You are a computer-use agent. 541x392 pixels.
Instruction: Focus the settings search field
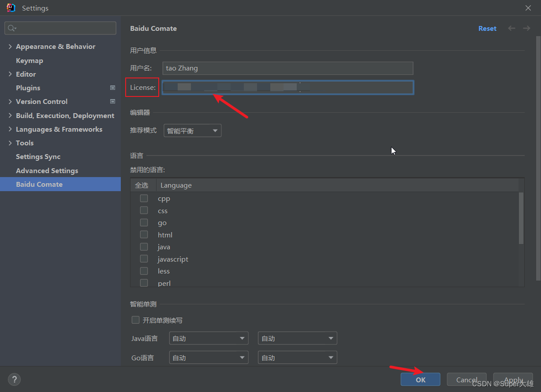point(60,28)
